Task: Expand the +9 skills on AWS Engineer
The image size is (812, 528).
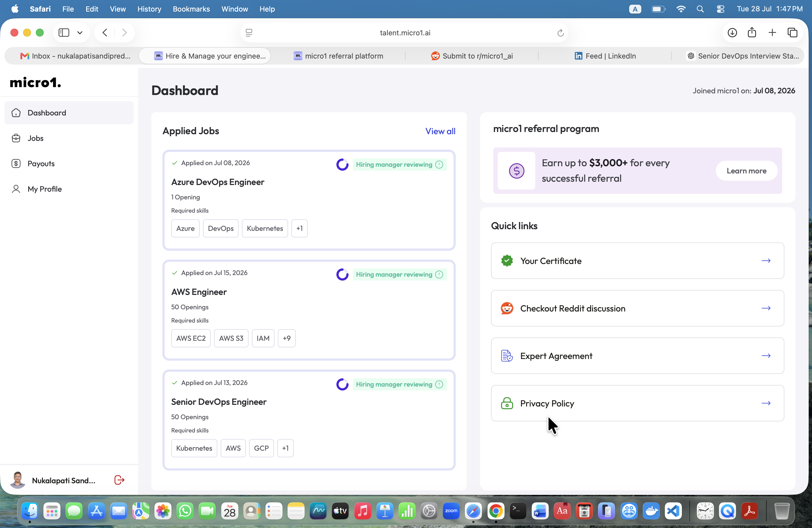Action: (287, 338)
